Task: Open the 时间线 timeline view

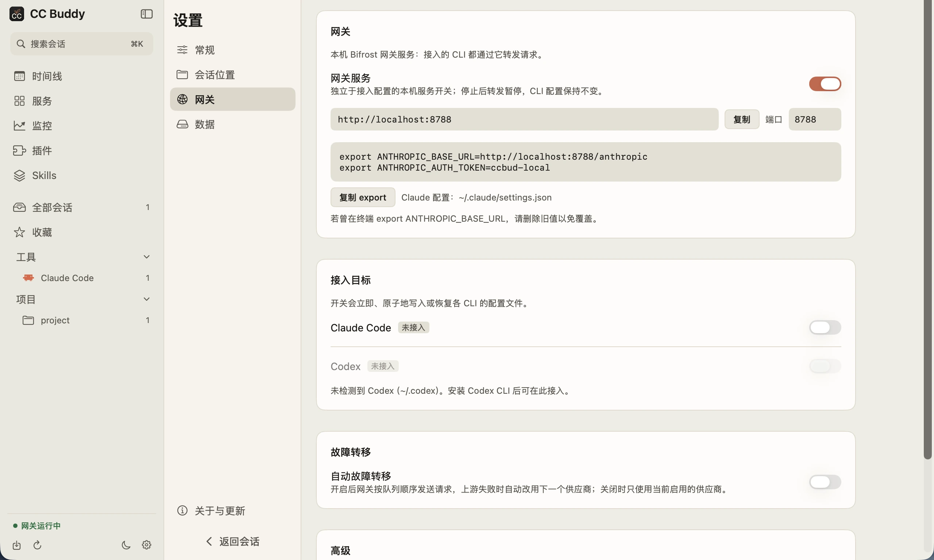Action: [82, 76]
